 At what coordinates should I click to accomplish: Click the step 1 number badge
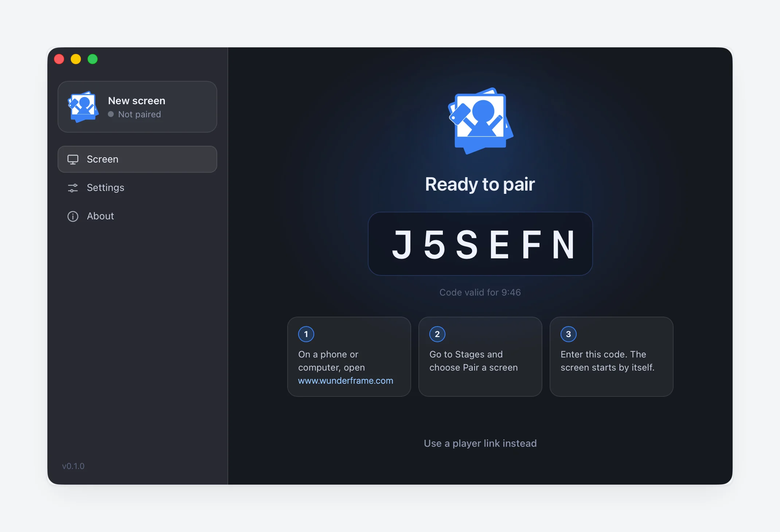(x=306, y=334)
